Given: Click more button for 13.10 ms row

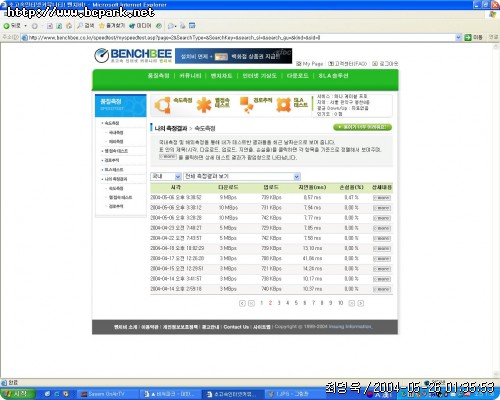Looking at the screenshot, I should [382, 248].
